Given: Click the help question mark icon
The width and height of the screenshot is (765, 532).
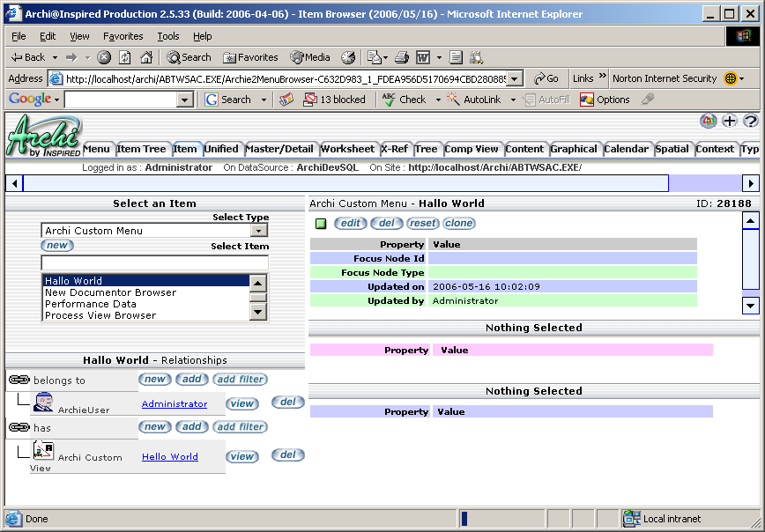Looking at the screenshot, I should [750, 122].
